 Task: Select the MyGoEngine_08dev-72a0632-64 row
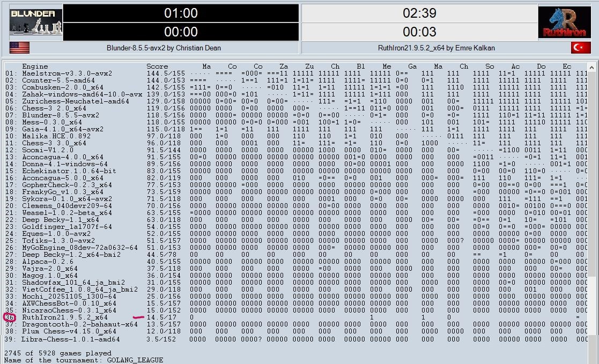[296, 248]
